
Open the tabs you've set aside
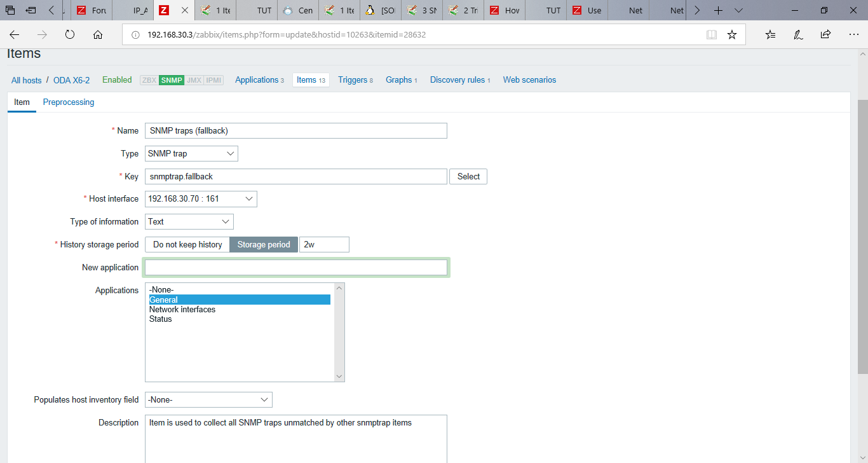tap(10, 11)
